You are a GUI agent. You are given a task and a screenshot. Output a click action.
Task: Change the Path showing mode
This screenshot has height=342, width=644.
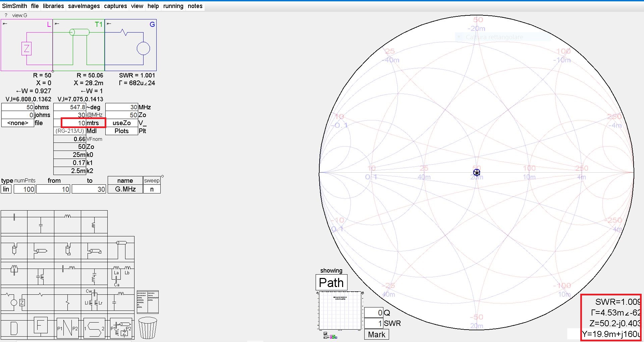331,283
